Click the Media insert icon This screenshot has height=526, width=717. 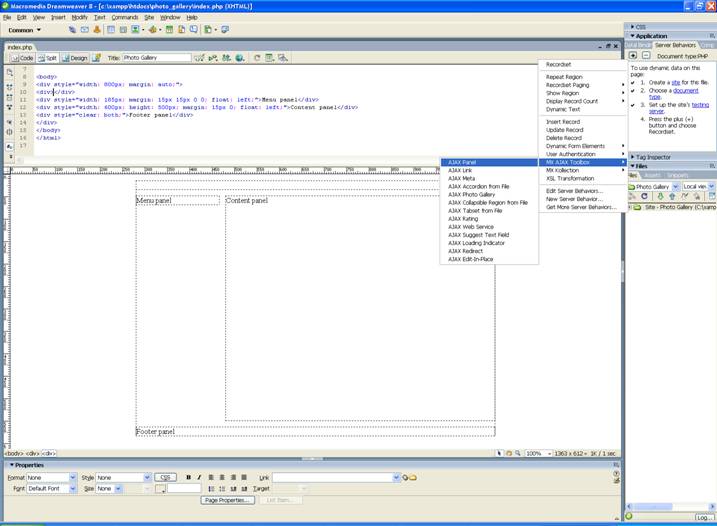click(153, 30)
